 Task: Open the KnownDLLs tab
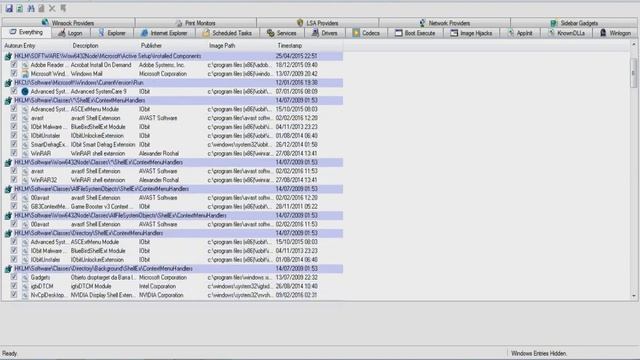pos(567,33)
